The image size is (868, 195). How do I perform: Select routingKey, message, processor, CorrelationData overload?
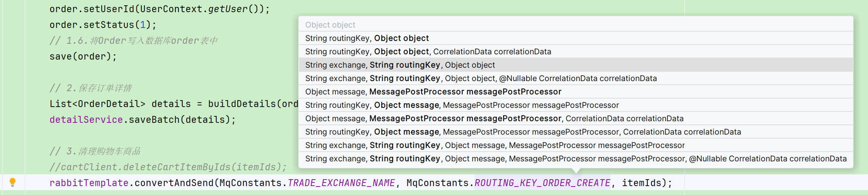coord(576,132)
